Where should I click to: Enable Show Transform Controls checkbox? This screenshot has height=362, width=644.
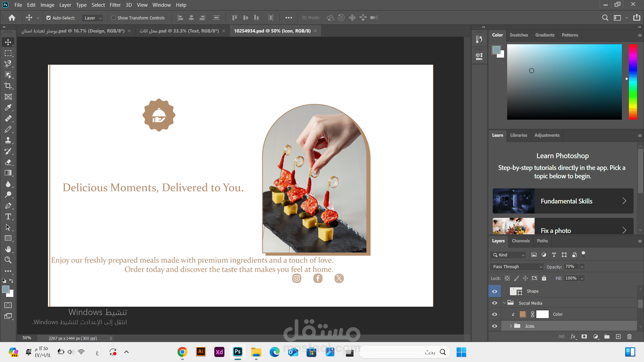pyautogui.click(x=113, y=18)
